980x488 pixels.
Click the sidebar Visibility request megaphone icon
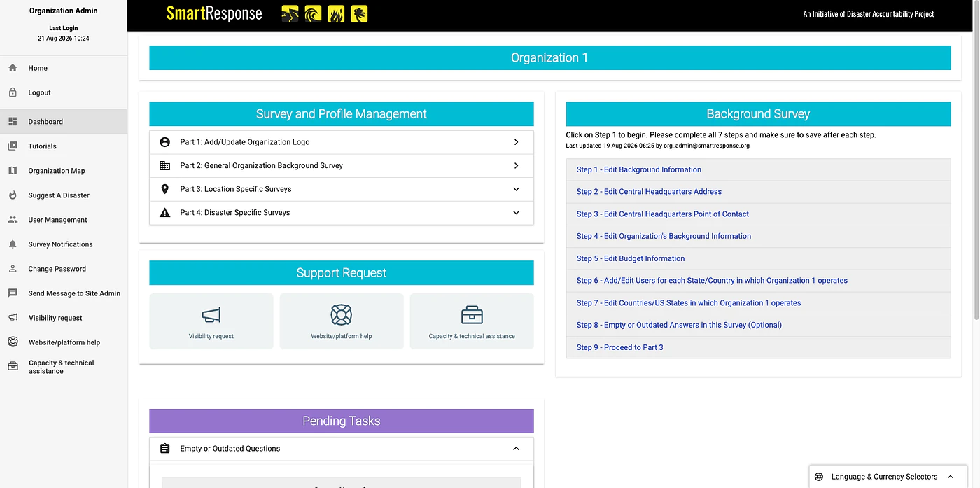13,318
